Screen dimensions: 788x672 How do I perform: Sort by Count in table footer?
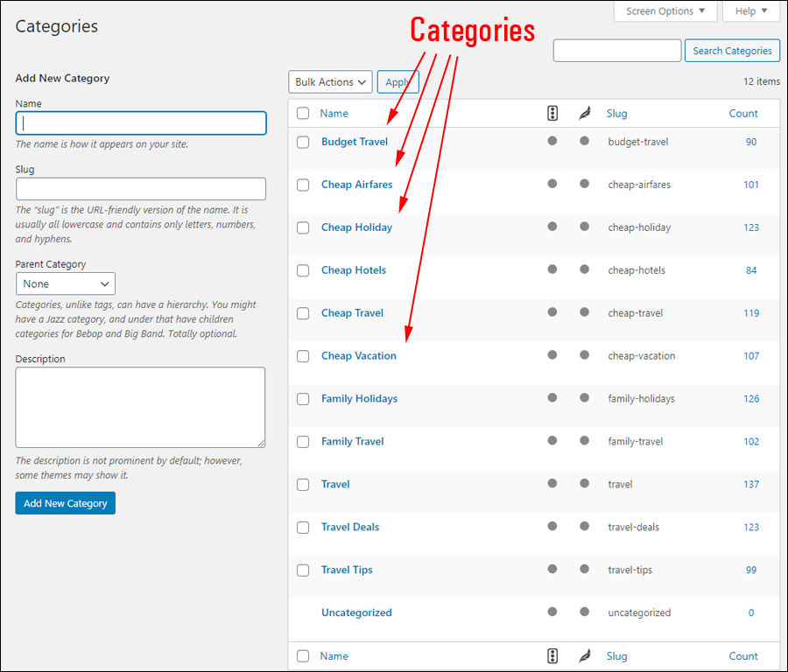tap(743, 656)
